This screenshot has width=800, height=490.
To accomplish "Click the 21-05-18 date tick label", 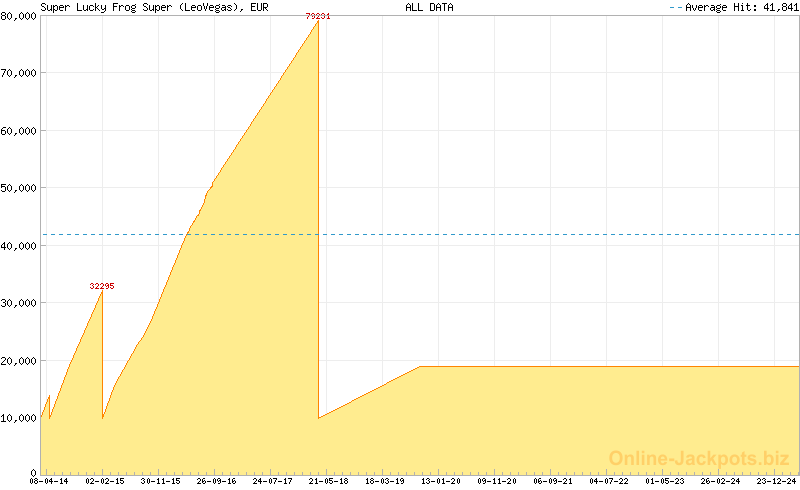I will (329, 481).
